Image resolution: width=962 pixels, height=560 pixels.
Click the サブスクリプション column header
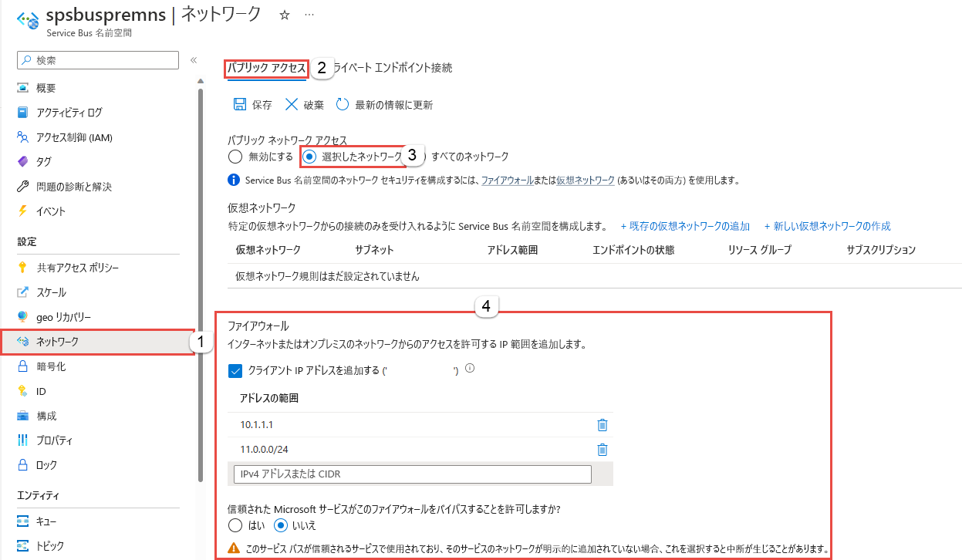(x=881, y=250)
